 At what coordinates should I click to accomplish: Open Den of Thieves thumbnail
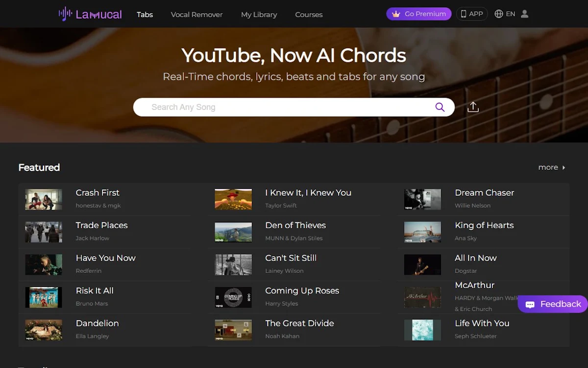233,232
